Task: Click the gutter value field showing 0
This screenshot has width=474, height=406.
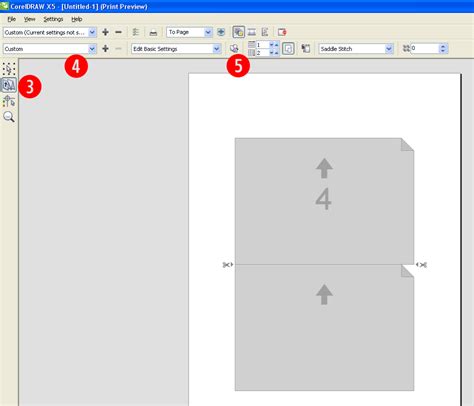Action: click(425, 49)
